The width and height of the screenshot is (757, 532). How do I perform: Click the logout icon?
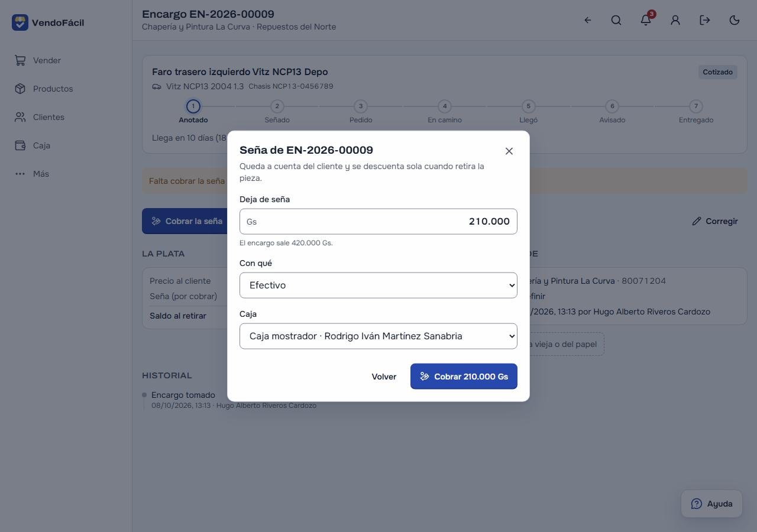click(x=705, y=20)
